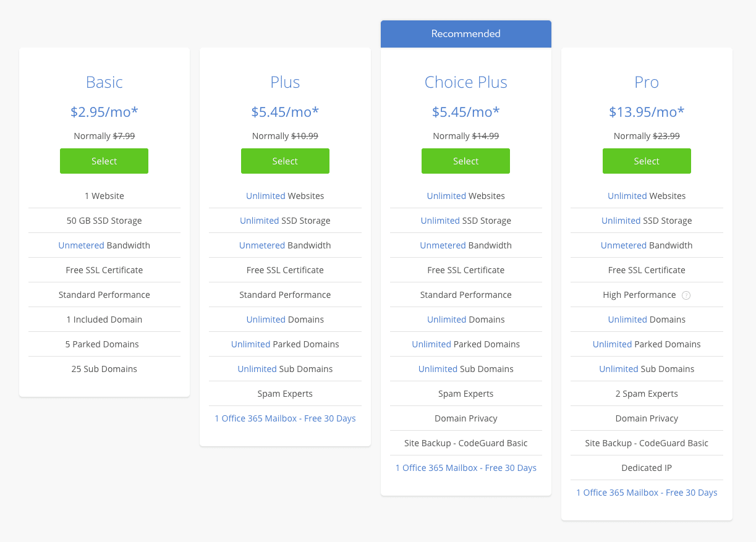Open Unlimited Domains link in Pro column
The width and height of the screenshot is (756, 542).
pos(627,320)
